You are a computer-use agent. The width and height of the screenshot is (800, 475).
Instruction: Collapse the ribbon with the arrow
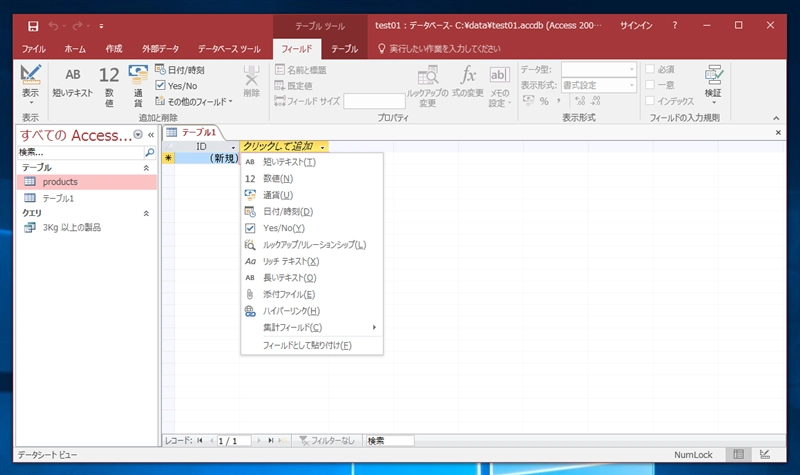[x=776, y=118]
